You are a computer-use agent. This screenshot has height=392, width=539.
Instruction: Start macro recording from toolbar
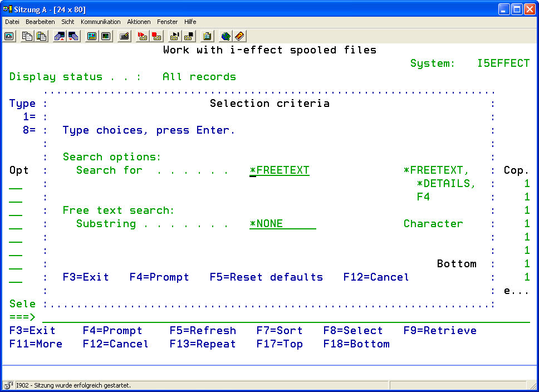tap(143, 36)
